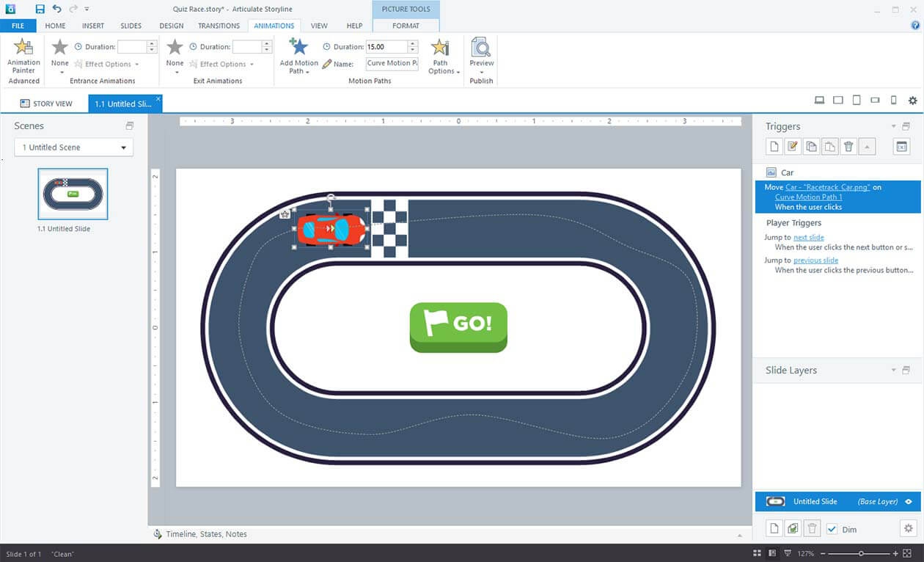
Task: Open the player settings gear icon
Action: [912, 101]
